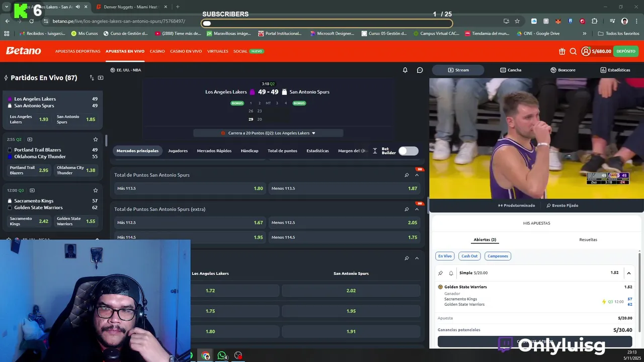
Task: Toggle the Campeones filter chip
Action: [x=498, y=256]
